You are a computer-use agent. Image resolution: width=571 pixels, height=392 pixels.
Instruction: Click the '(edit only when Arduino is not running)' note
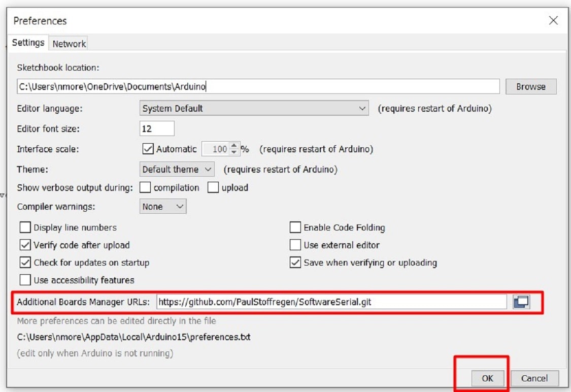tap(95, 353)
